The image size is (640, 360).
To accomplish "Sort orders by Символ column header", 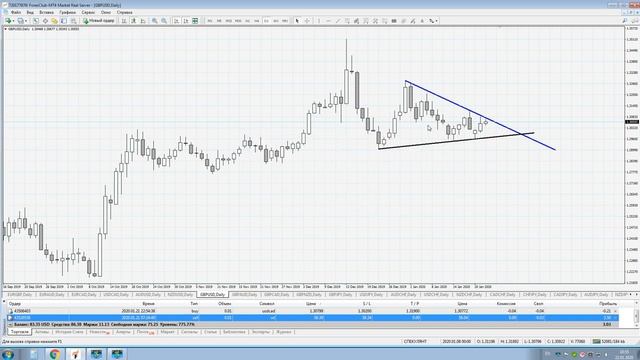I will tap(267, 304).
